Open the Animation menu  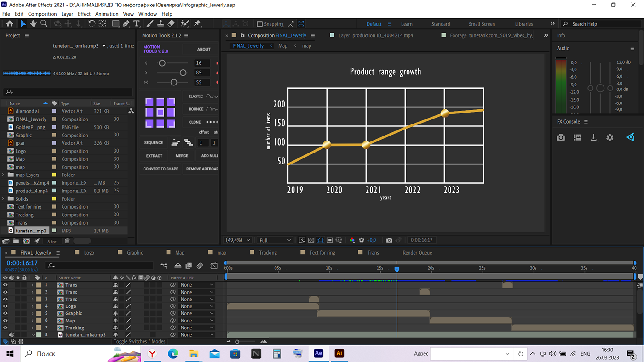coord(107,14)
